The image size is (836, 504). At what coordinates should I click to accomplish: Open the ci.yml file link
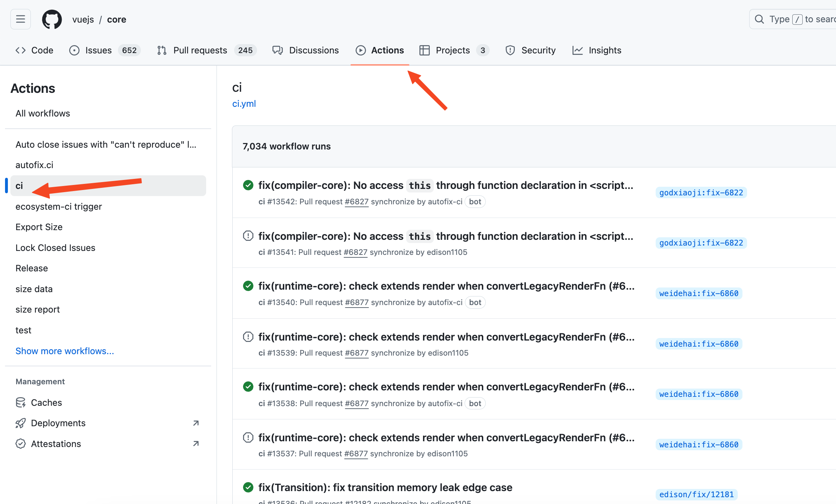point(244,104)
